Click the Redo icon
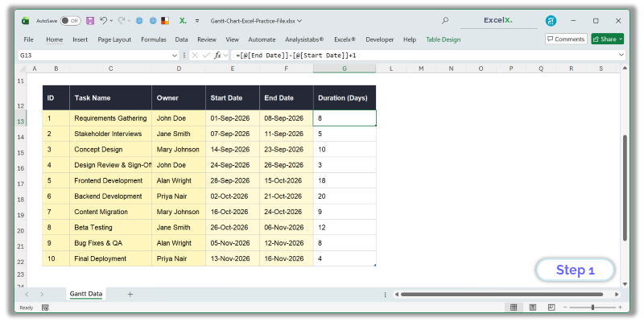 122,20
